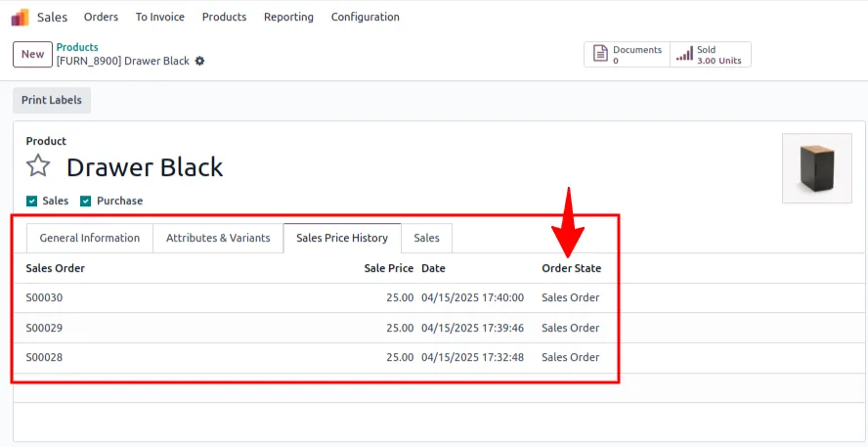The width and height of the screenshot is (868, 447).
Task: Click the Sales app name in navbar
Action: pos(52,18)
